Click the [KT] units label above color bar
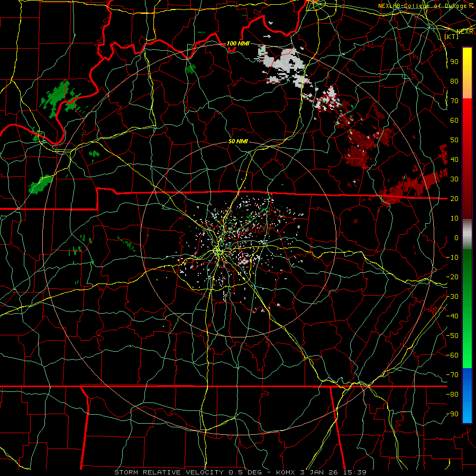Screen dimensions: 476x476 tap(451, 36)
